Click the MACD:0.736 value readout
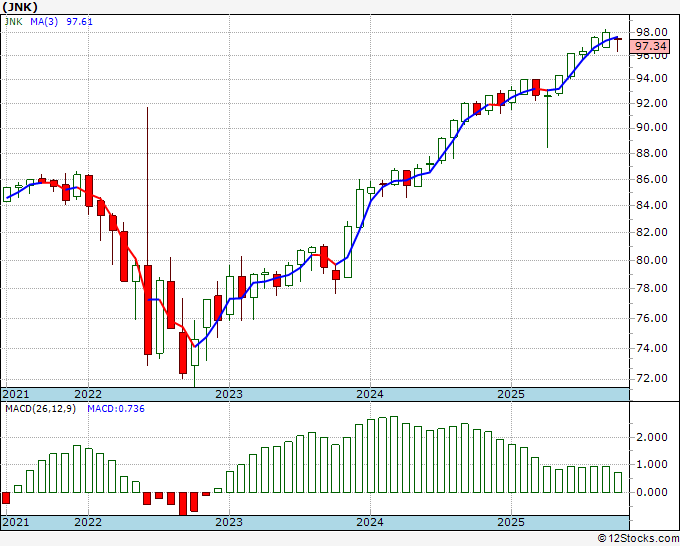Image resolution: width=680 pixels, height=546 pixels. [x=116, y=409]
